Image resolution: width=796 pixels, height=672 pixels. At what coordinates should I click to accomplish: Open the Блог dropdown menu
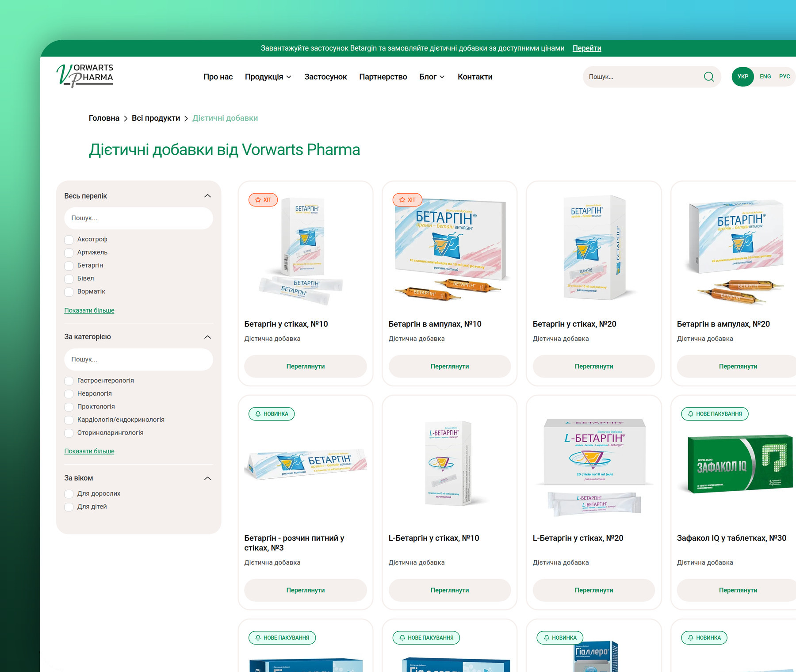(x=432, y=77)
